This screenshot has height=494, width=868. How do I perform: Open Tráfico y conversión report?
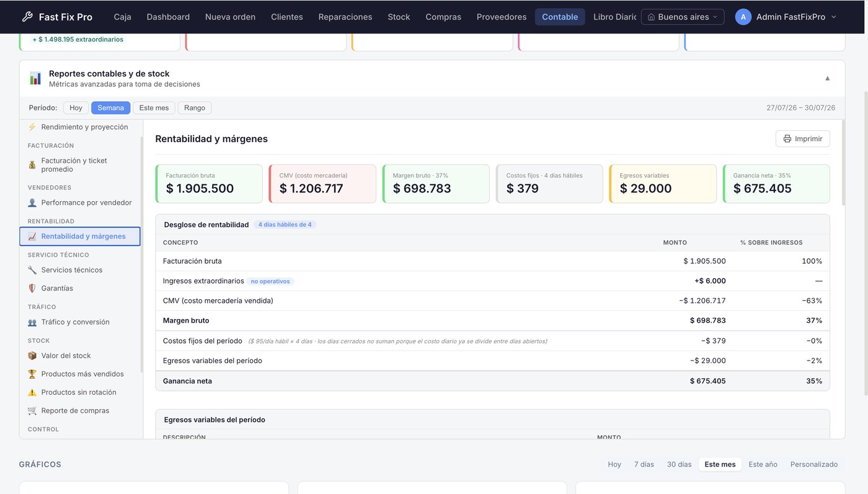click(x=80, y=322)
